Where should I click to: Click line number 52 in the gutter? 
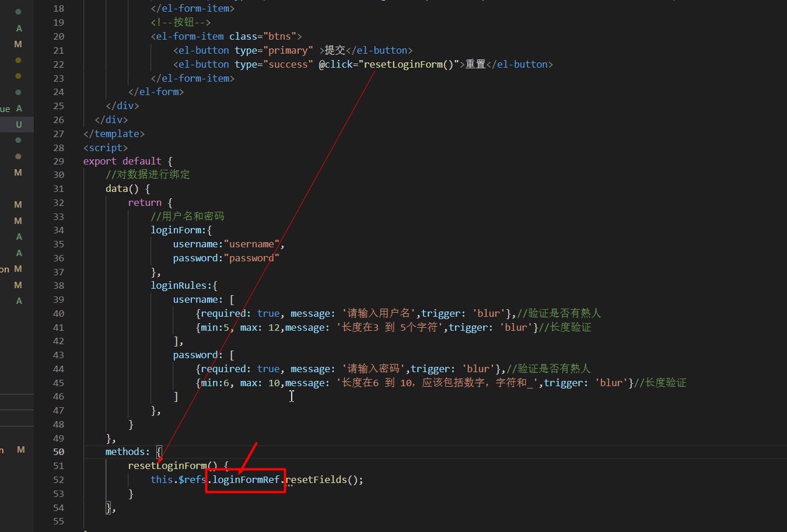point(58,480)
